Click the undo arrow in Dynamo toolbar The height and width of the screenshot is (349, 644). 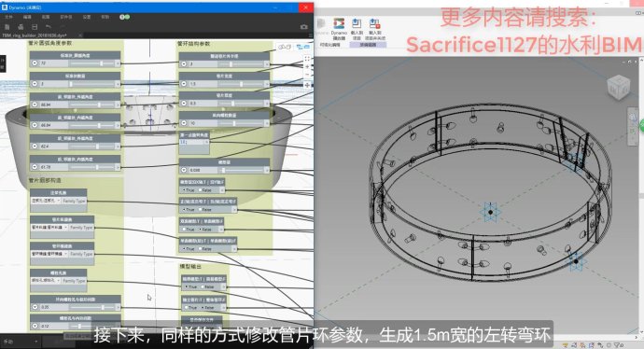(48, 27)
